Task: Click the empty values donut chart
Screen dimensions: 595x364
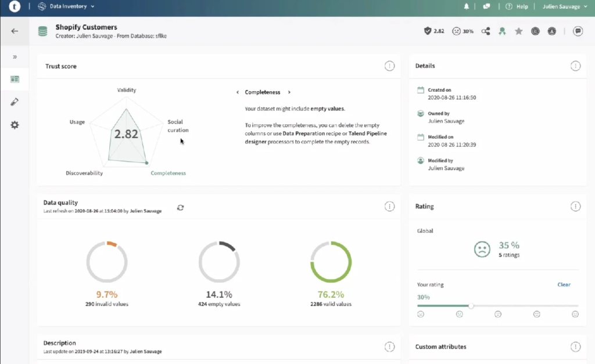Action: click(x=219, y=262)
